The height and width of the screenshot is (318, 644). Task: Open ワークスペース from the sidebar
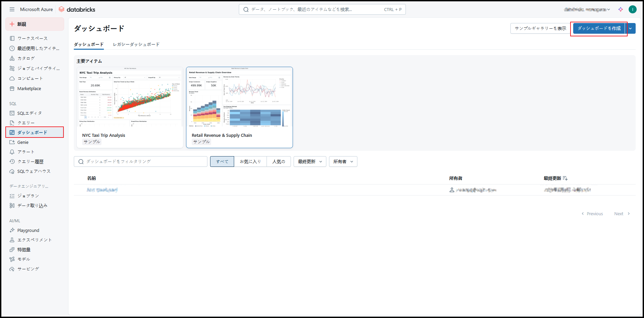click(32, 38)
